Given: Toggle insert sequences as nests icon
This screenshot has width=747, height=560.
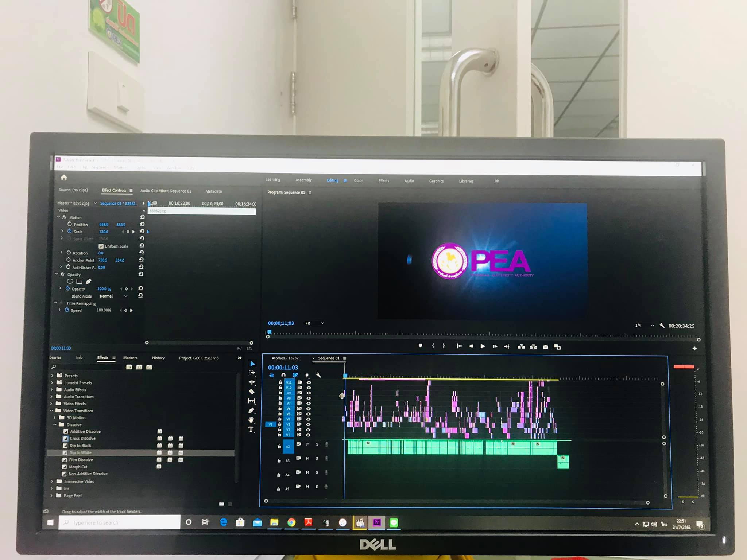Looking at the screenshot, I should pyautogui.click(x=272, y=375).
